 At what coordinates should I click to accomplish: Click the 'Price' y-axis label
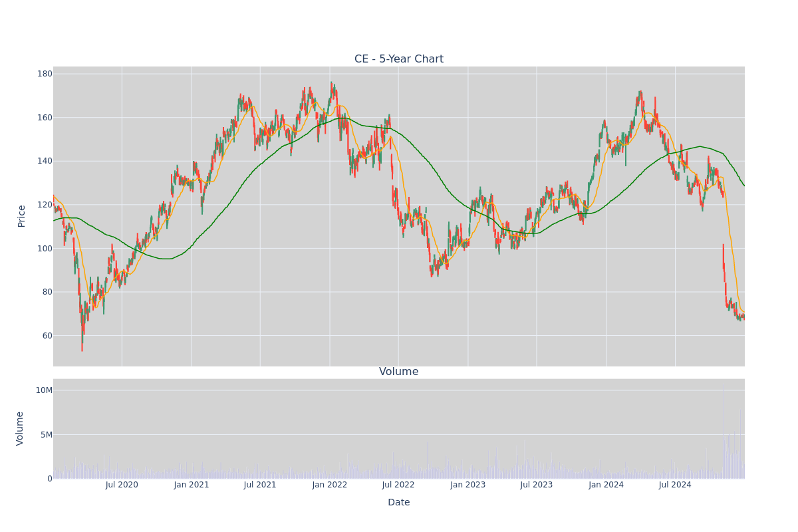coord(21,216)
